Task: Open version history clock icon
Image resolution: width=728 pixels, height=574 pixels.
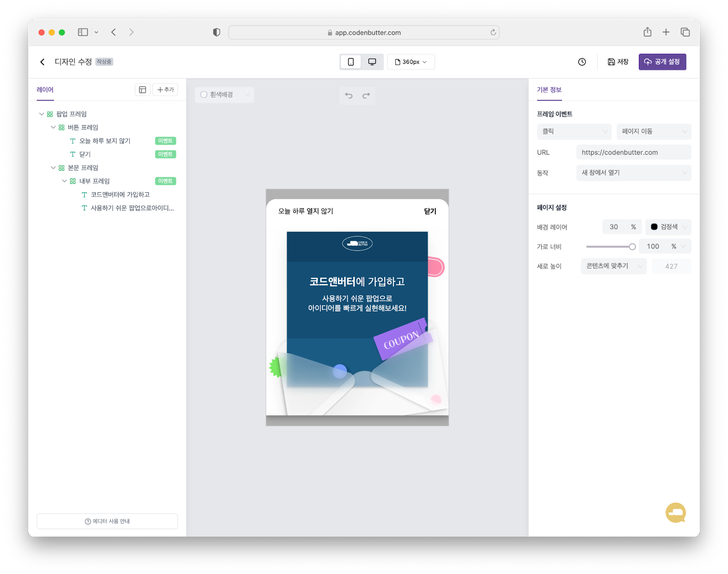Action: pos(582,62)
